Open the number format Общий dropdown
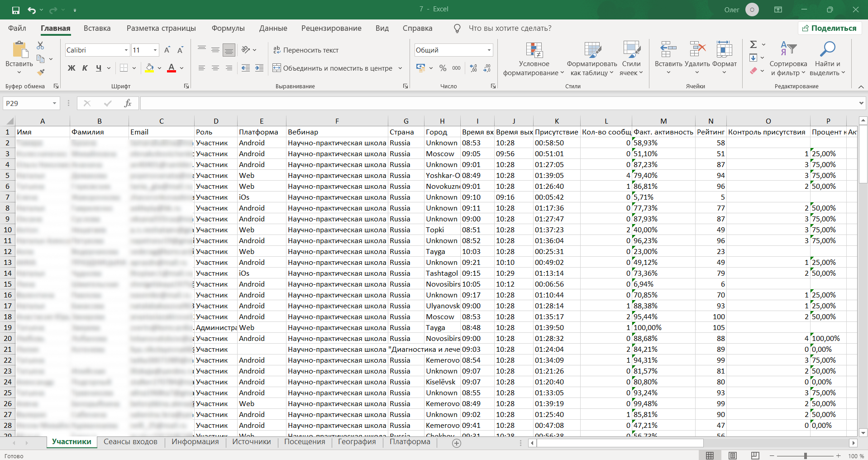The height and width of the screenshot is (460, 868). point(489,50)
